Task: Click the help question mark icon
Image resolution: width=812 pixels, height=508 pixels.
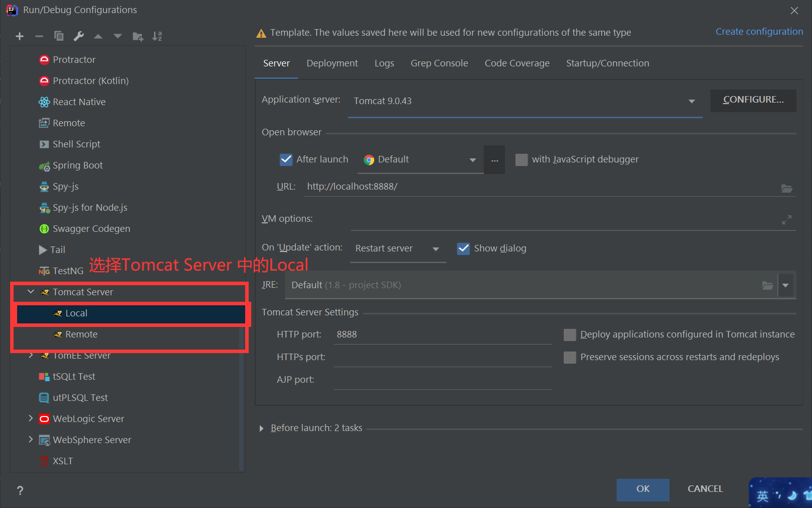Action: click(20, 490)
